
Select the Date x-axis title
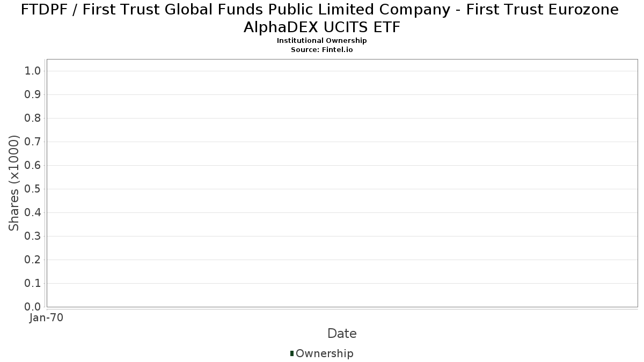342,334
